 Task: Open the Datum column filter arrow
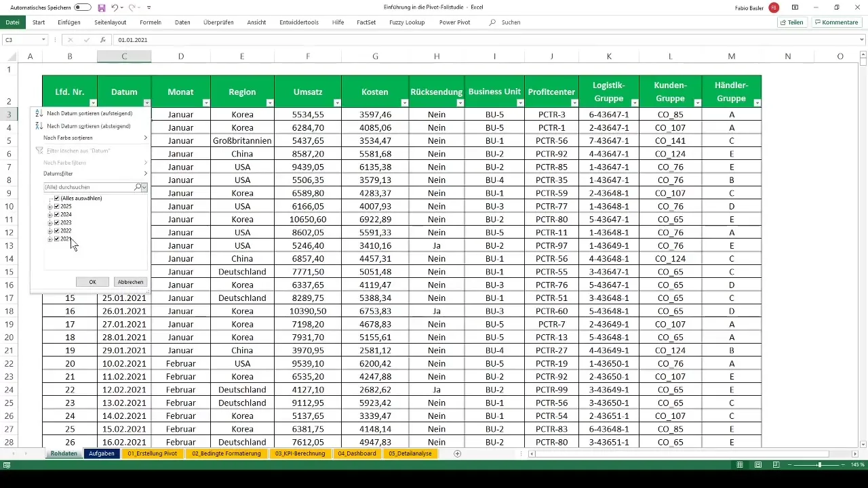coord(146,103)
